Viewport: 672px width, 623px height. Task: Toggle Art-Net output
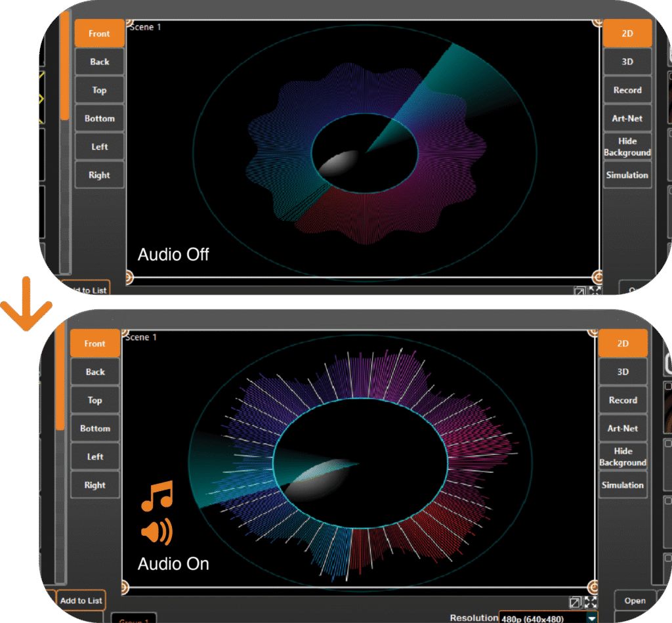(x=622, y=428)
